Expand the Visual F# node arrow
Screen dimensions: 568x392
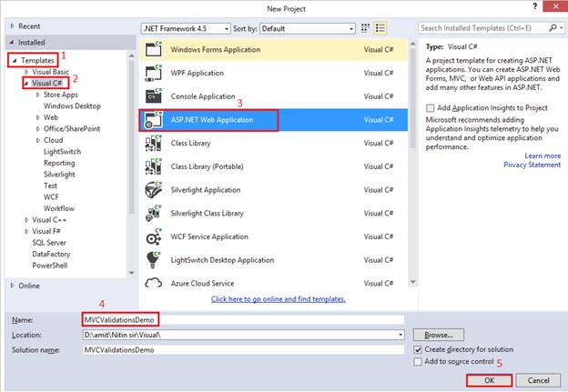click(26, 231)
